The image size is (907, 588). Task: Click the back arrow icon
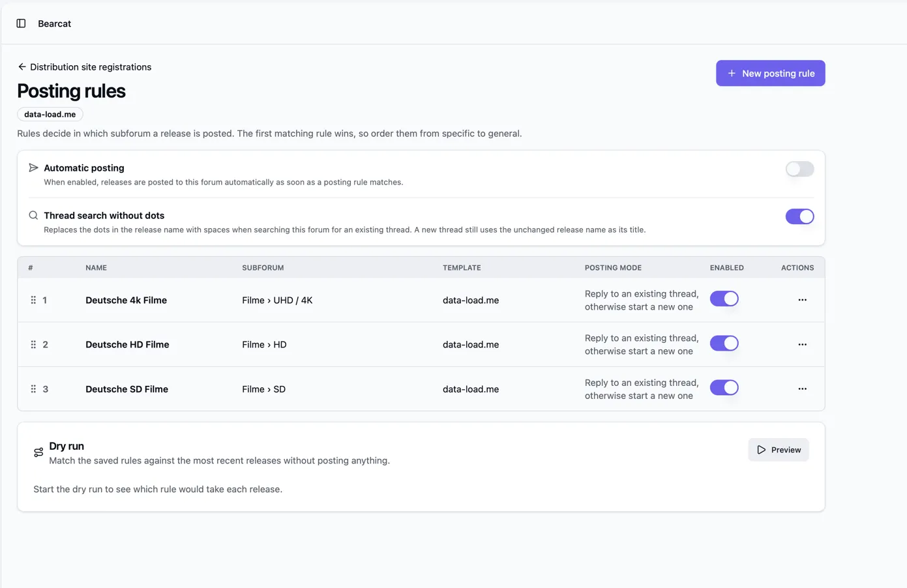(x=22, y=66)
